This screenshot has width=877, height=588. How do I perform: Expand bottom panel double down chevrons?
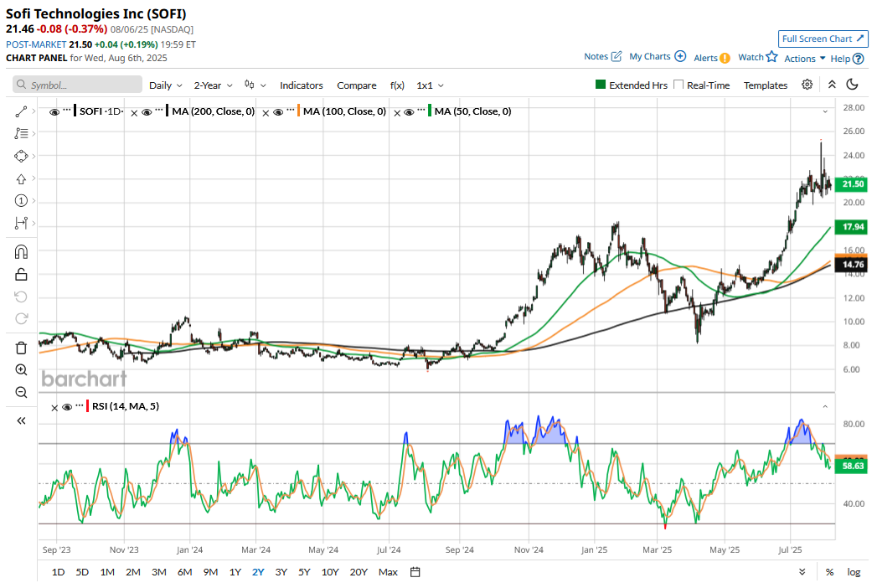(802, 572)
